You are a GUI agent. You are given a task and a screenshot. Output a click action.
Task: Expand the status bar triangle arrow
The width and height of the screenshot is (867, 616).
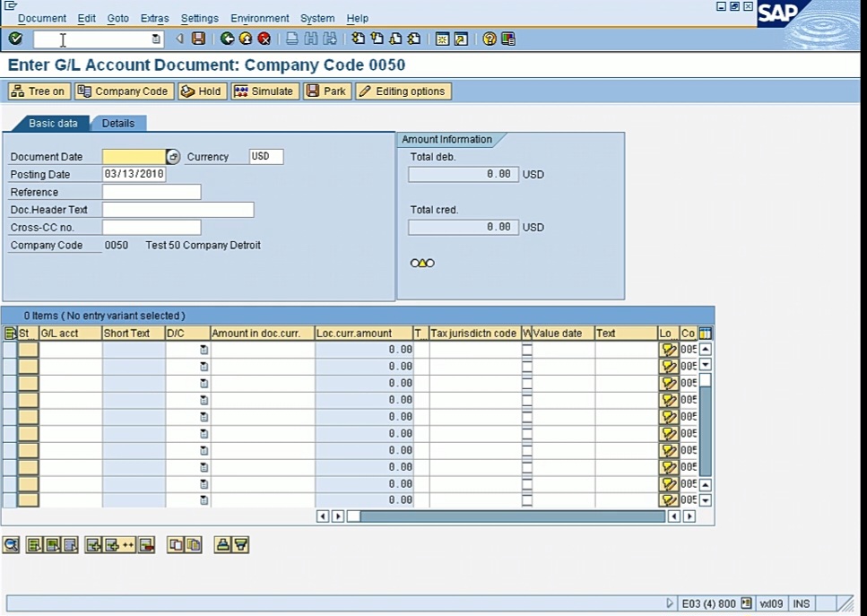pyautogui.click(x=670, y=603)
